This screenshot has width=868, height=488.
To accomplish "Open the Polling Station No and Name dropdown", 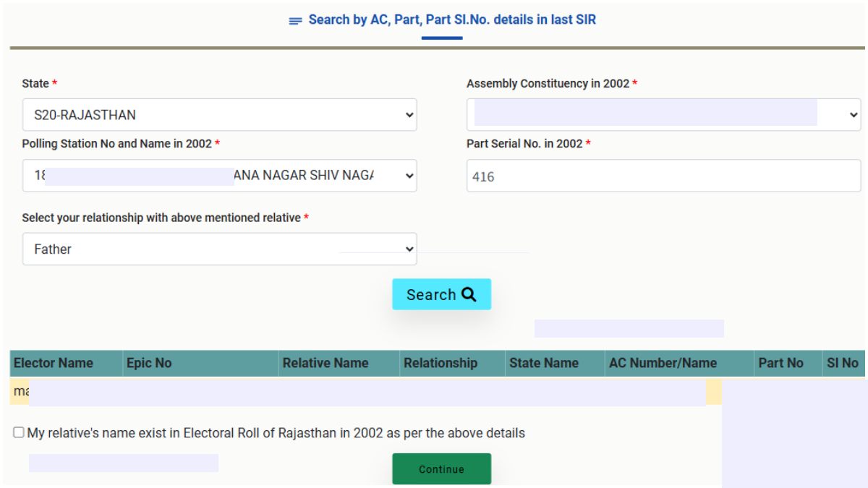I will tap(219, 175).
